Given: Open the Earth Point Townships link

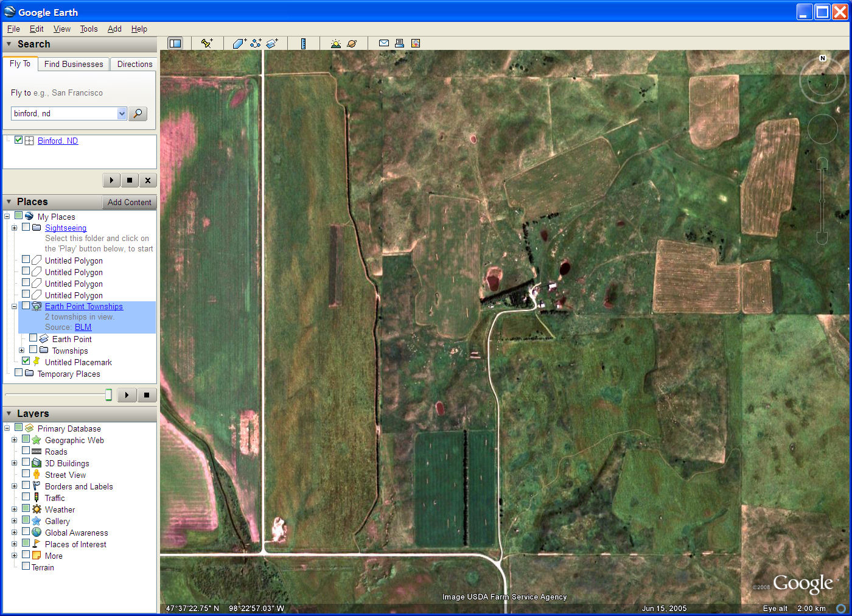Looking at the screenshot, I should [84, 306].
